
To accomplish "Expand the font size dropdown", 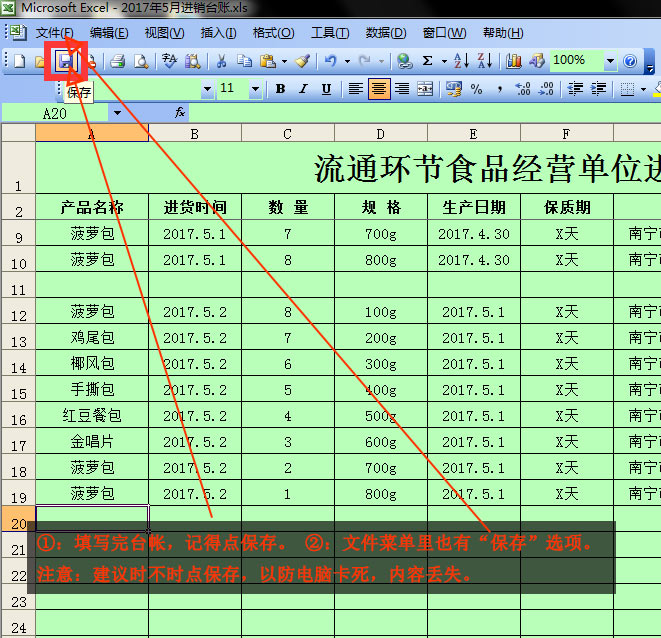I will coord(257,89).
